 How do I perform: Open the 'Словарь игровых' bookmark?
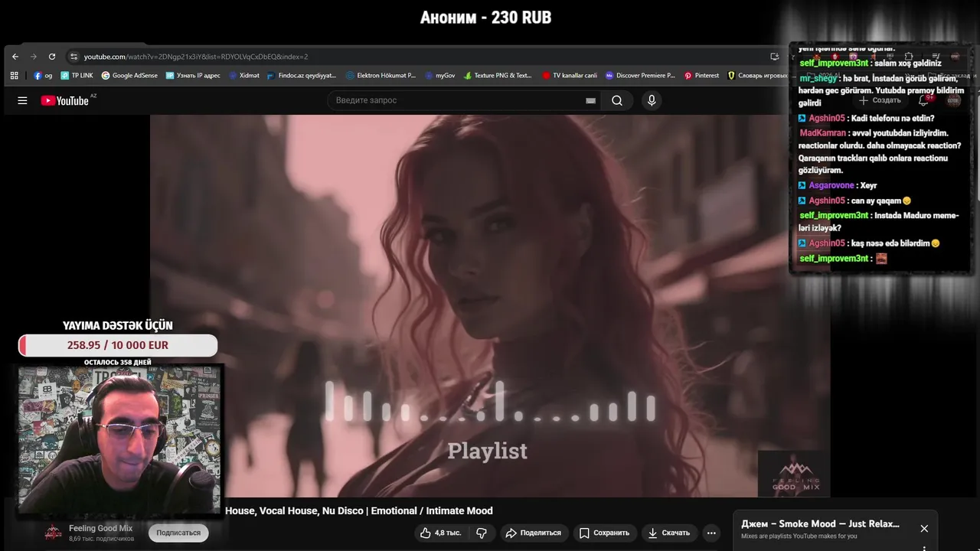click(757, 76)
